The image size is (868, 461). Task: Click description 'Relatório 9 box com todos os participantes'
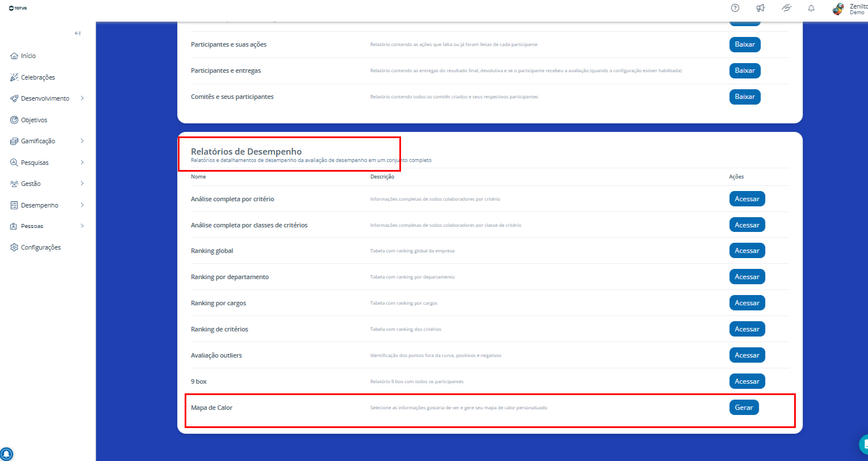pyautogui.click(x=417, y=381)
